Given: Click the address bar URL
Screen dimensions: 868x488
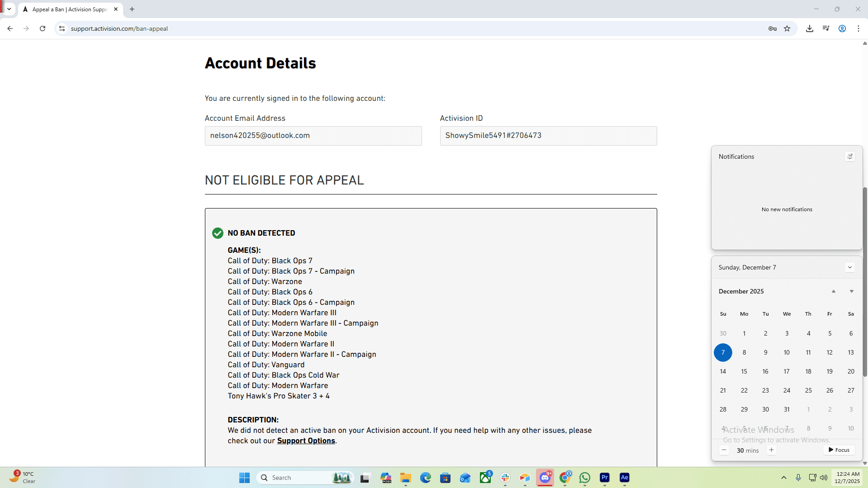Looking at the screenshot, I should [x=119, y=28].
